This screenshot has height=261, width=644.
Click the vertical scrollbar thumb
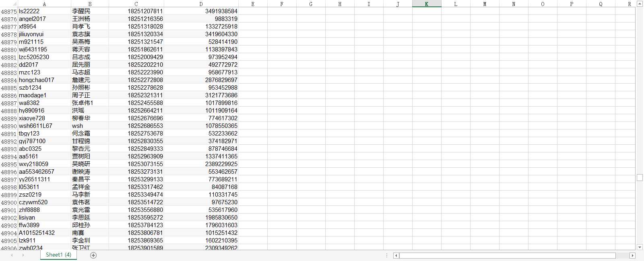[x=640, y=177]
